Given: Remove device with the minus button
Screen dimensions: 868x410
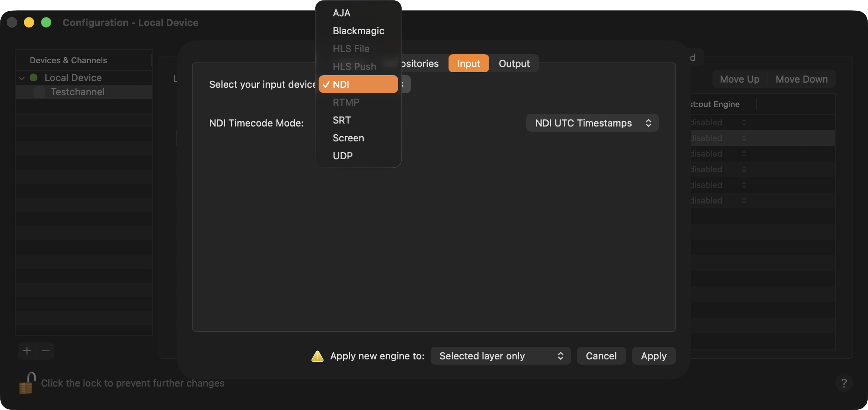Looking at the screenshot, I should [x=45, y=351].
